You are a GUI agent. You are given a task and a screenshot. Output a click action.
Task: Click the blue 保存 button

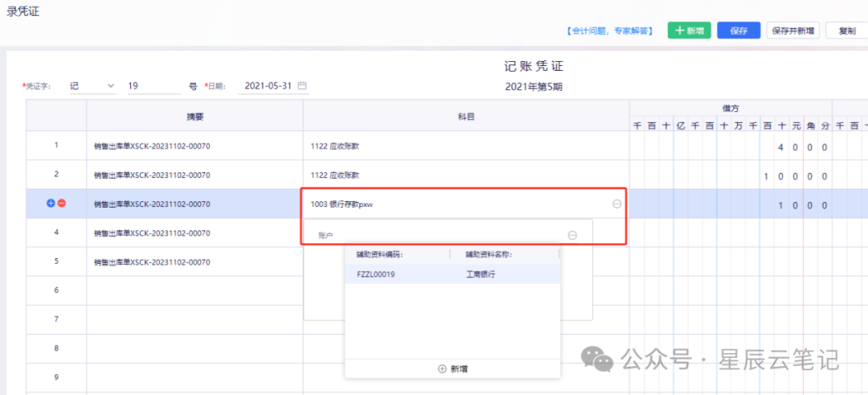pyautogui.click(x=739, y=31)
